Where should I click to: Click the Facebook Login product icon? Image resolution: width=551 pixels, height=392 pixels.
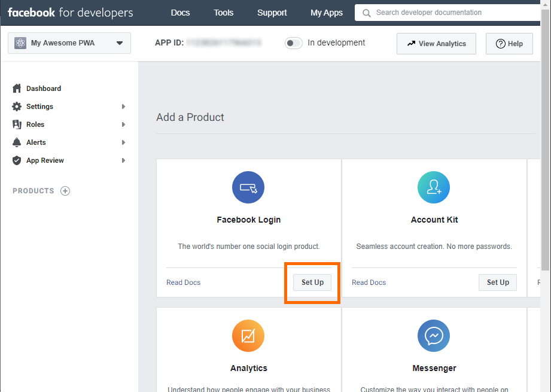click(248, 187)
